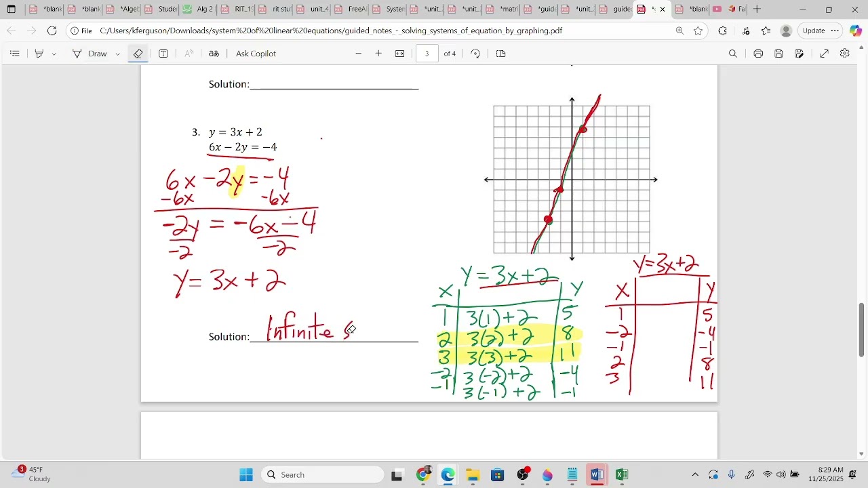The height and width of the screenshot is (488, 868).
Task: Zoom out with the minus button
Action: click(359, 54)
